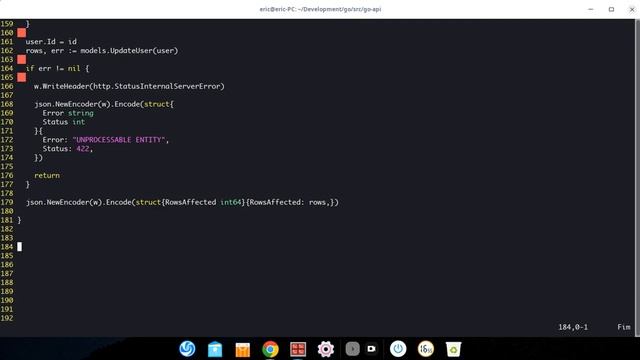
Task: Click line number 175 in the gutter
Action: click(x=7, y=167)
